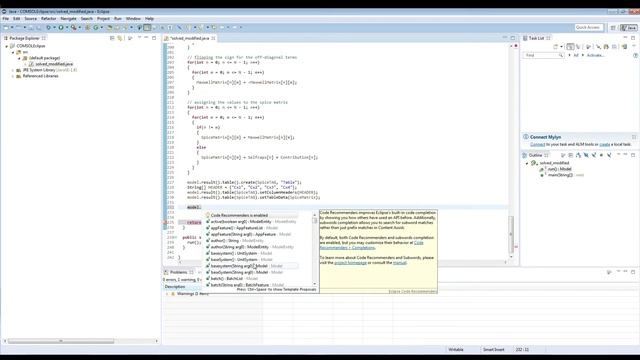Click the project homepage link
640x360 pixels.
(350, 263)
